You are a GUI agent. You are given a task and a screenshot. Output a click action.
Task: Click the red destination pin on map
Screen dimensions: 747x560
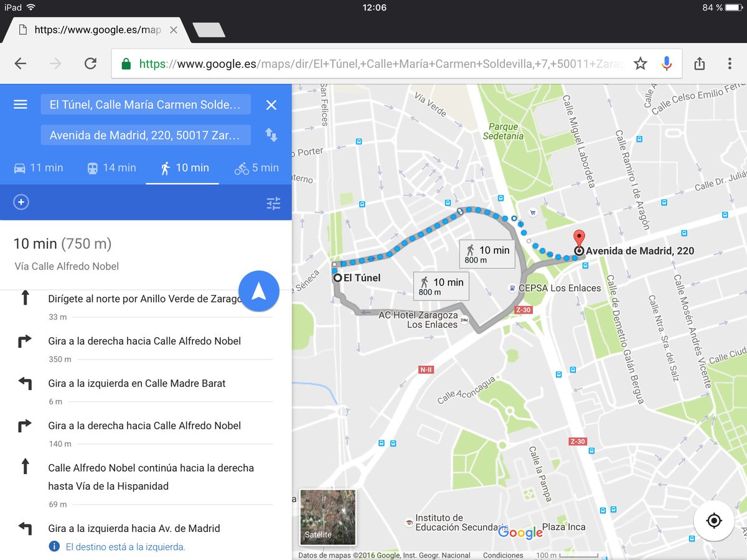(x=579, y=240)
